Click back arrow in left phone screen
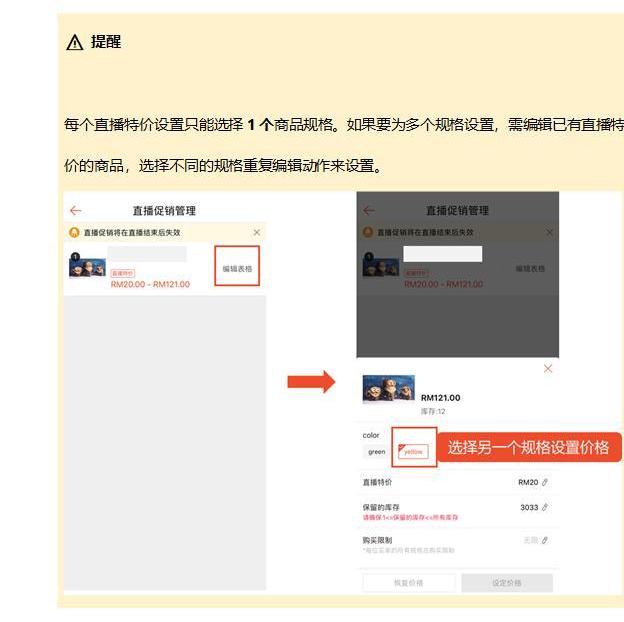The width and height of the screenshot is (624, 622). click(76, 211)
